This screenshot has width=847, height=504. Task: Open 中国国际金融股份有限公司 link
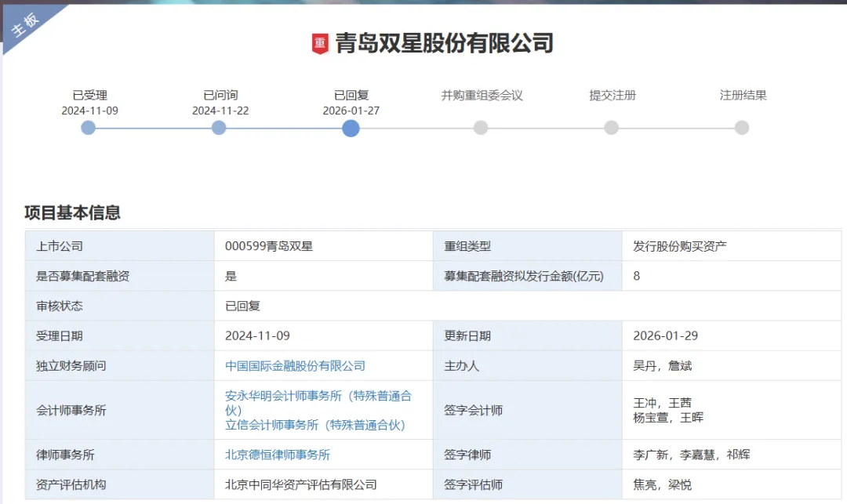point(295,366)
